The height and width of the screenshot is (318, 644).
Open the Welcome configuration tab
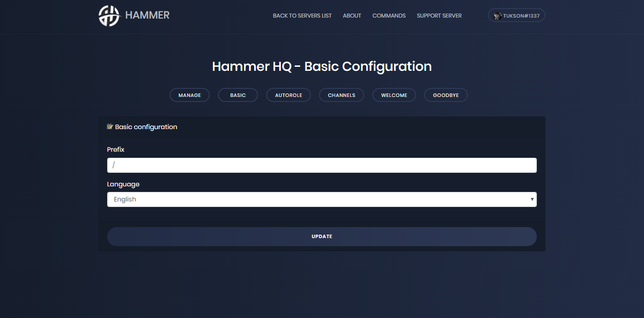(394, 95)
